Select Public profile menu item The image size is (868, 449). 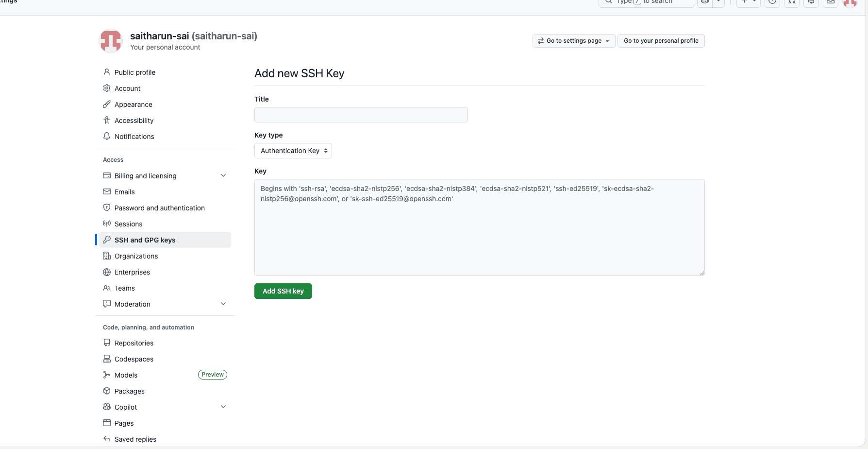(x=165, y=72)
